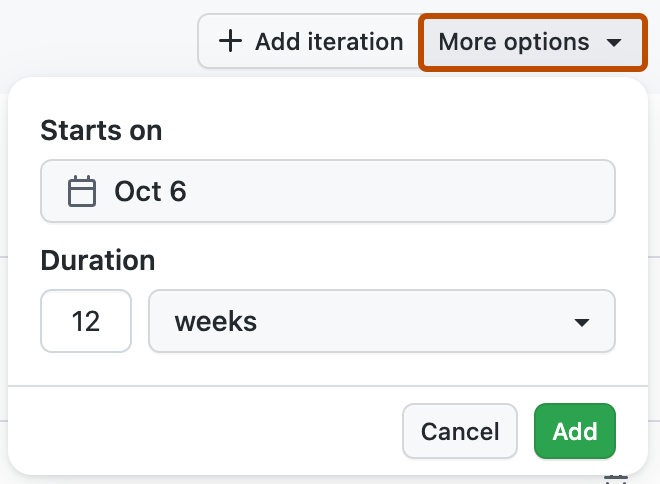Select the Oct 6 date text

150,191
